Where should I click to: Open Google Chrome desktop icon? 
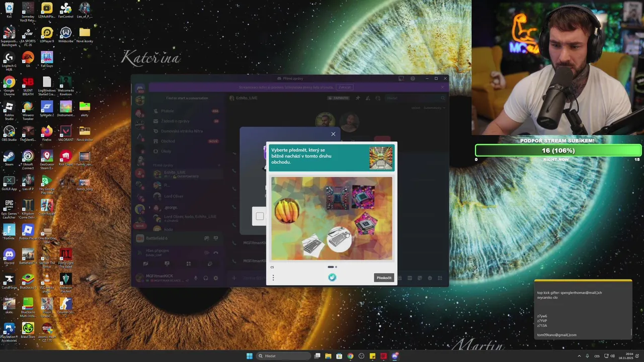[x=9, y=85]
